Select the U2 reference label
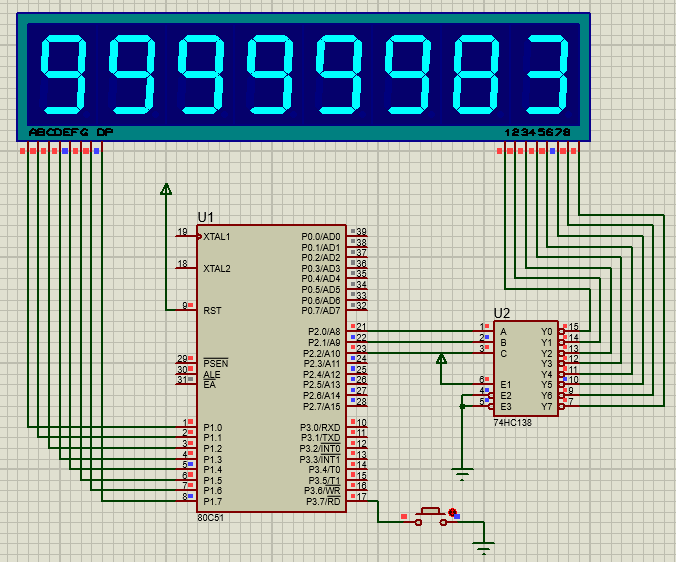The width and height of the screenshot is (676, 562). [x=502, y=313]
